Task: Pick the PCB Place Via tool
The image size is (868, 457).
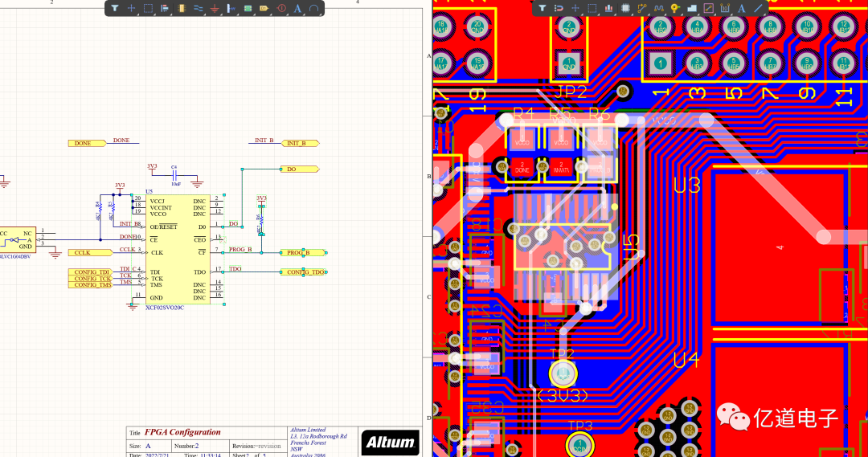Action: pos(675,8)
